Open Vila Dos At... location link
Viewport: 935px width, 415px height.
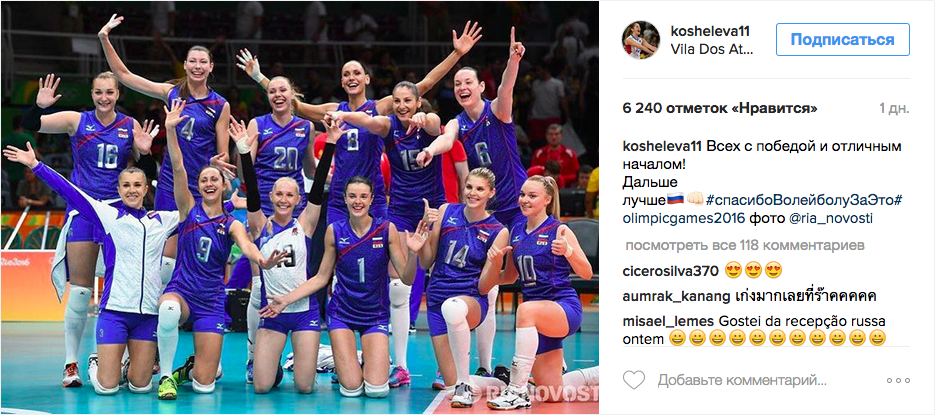point(712,49)
